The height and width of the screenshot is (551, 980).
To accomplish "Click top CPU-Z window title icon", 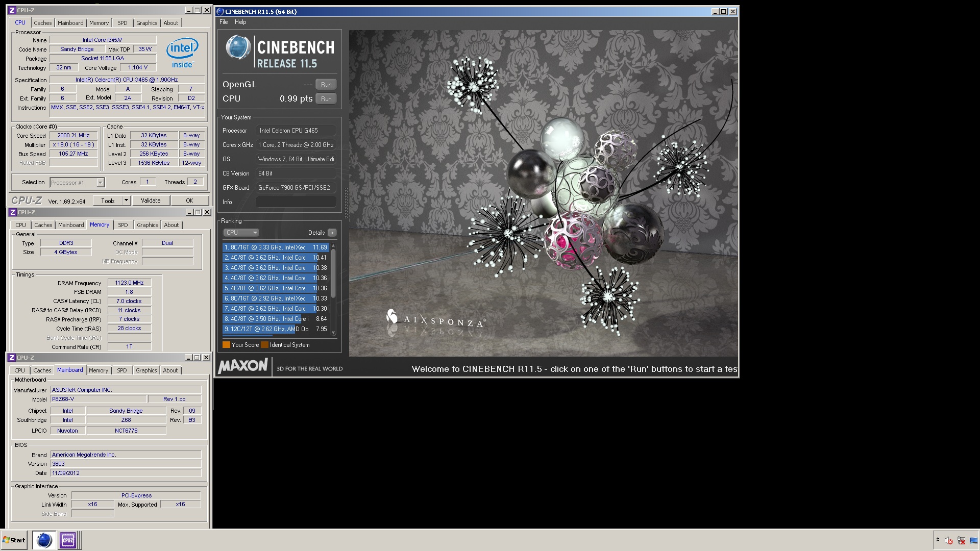I will 12,10.
